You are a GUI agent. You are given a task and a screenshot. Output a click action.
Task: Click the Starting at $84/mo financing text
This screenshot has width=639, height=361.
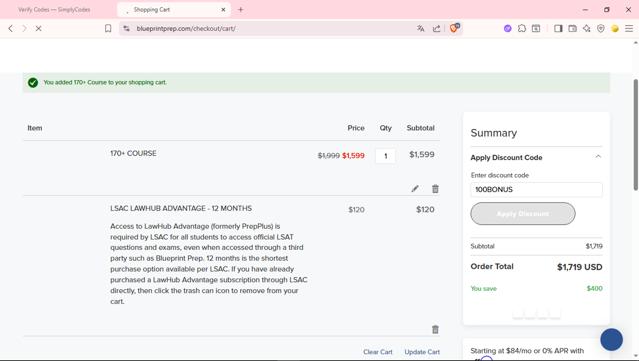527,350
